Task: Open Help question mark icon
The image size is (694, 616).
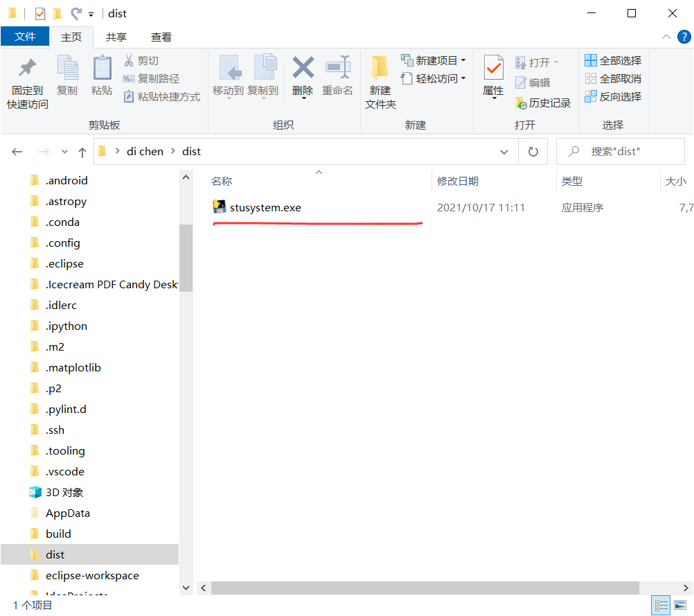Action: point(684,37)
